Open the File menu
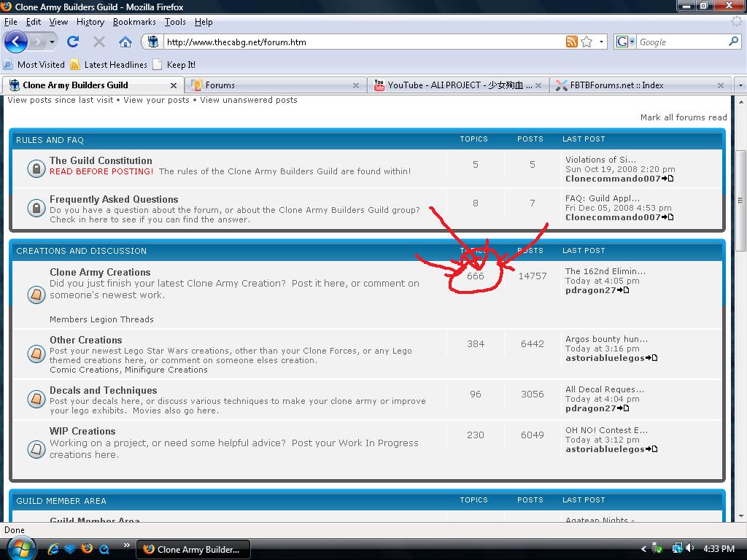 click(10, 22)
